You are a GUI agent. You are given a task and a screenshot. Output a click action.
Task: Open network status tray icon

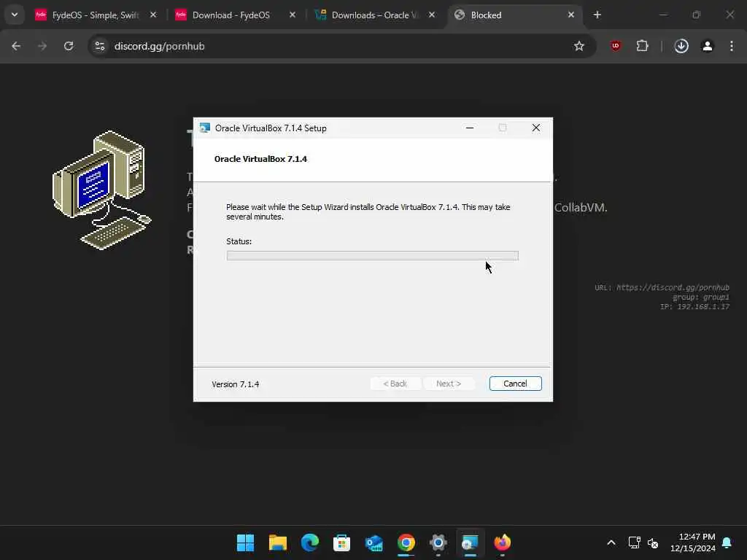(x=634, y=542)
